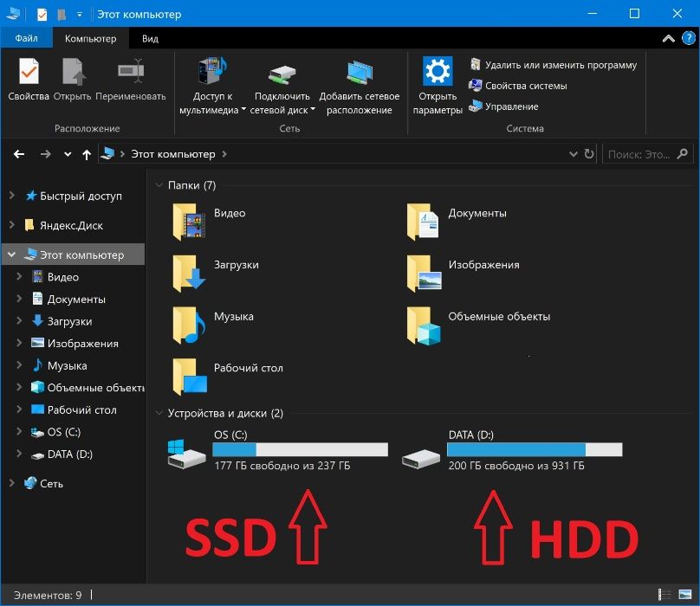Select the Музыка folder icon

point(189,325)
